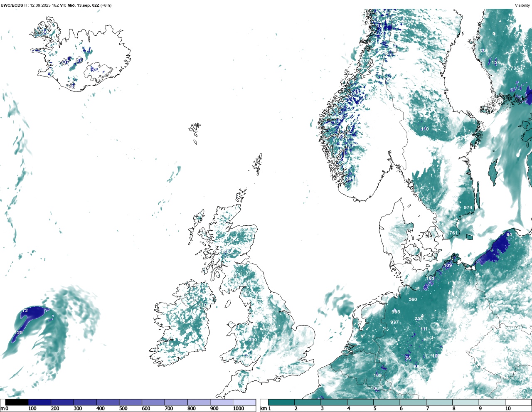Click the '125' value in Atlantic patch
Viewport: 532px width, 412px height.
coord(19,333)
